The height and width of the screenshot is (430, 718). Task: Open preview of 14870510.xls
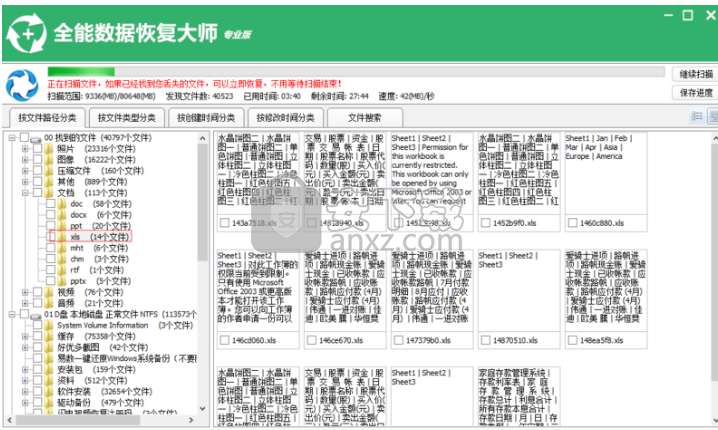point(519,290)
